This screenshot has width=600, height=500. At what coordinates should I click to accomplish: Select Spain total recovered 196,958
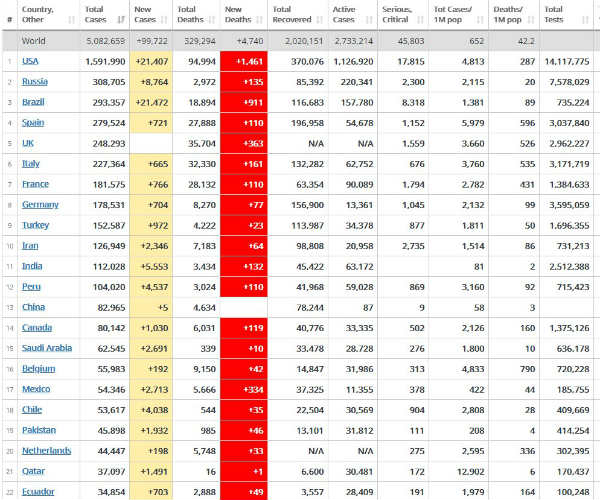pyautogui.click(x=308, y=123)
